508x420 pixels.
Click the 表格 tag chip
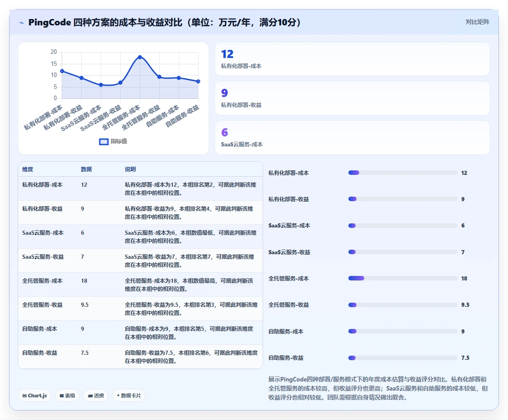click(x=67, y=396)
